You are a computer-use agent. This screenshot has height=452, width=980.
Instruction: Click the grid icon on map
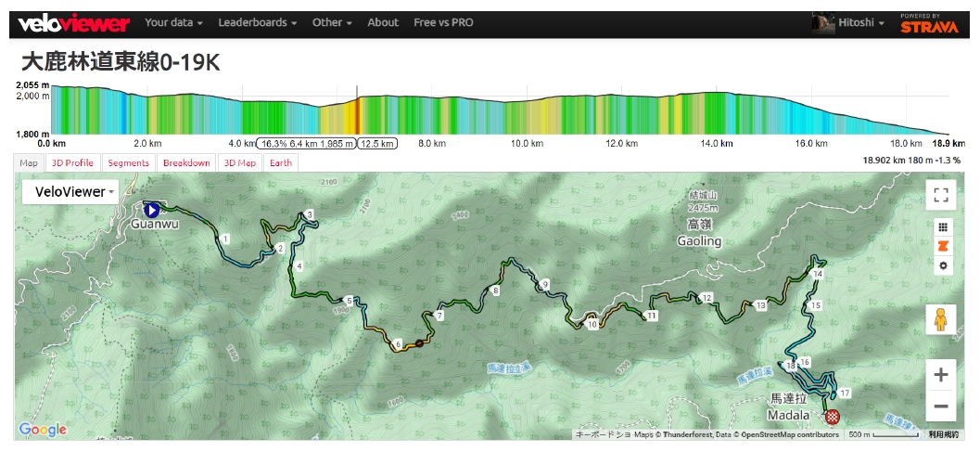(943, 226)
